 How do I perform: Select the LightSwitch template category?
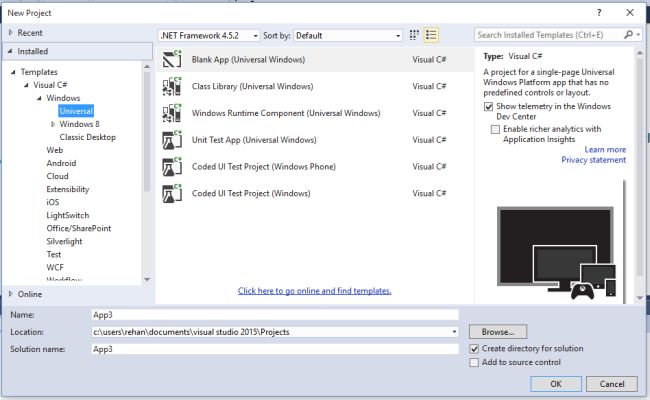click(x=68, y=216)
